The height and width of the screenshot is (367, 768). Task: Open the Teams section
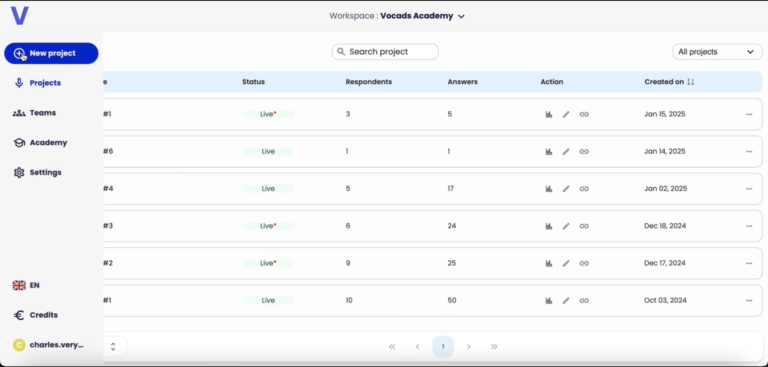point(34,113)
